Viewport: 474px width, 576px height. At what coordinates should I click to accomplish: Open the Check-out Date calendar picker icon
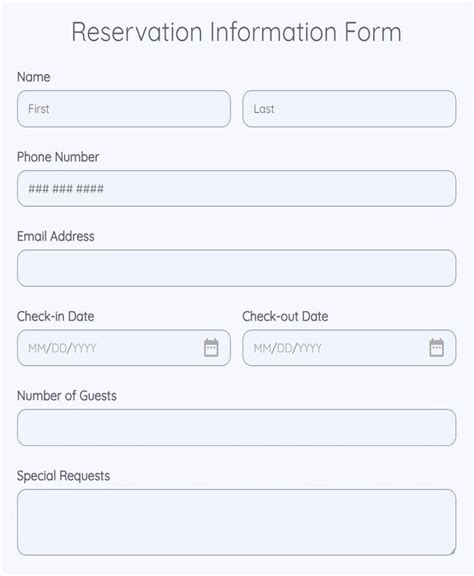tap(437, 348)
